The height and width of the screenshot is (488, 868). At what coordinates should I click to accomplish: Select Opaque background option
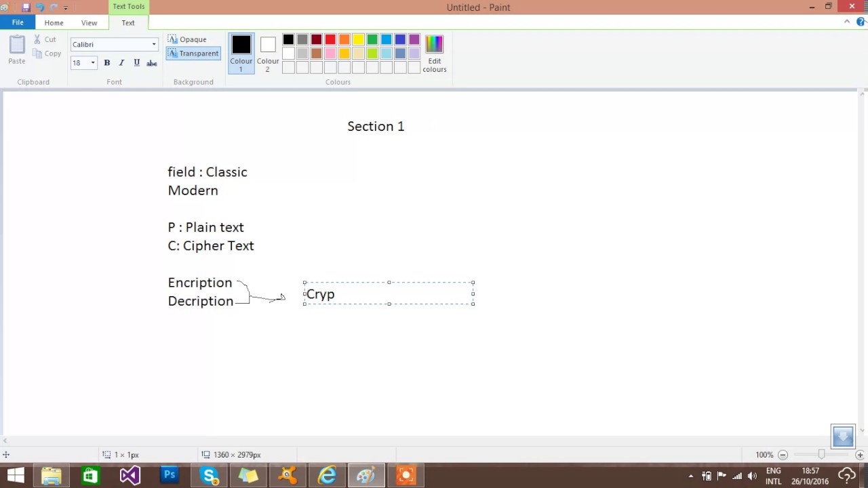point(187,39)
